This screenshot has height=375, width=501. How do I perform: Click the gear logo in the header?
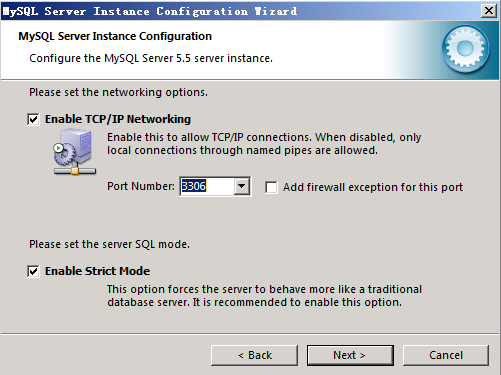pos(465,49)
